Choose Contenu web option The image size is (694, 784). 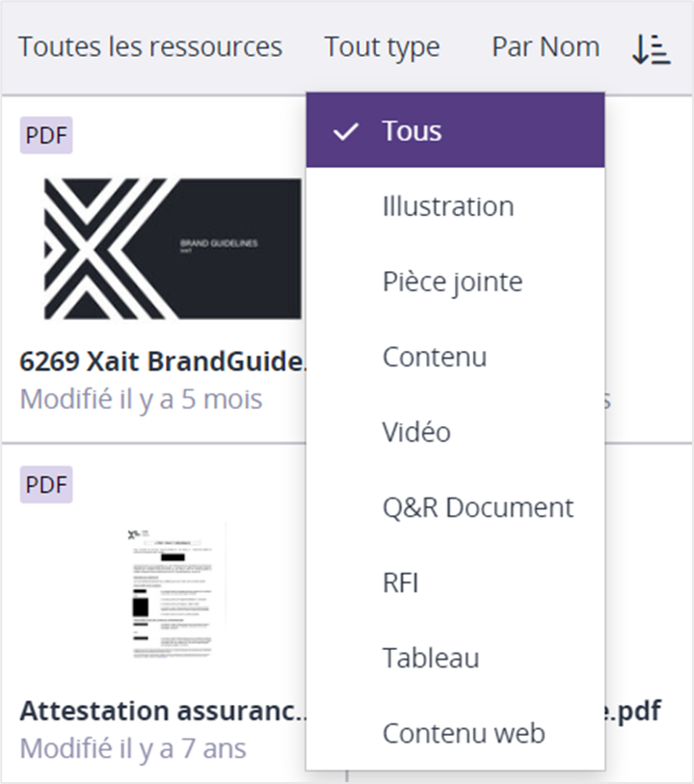pos(464,733)
